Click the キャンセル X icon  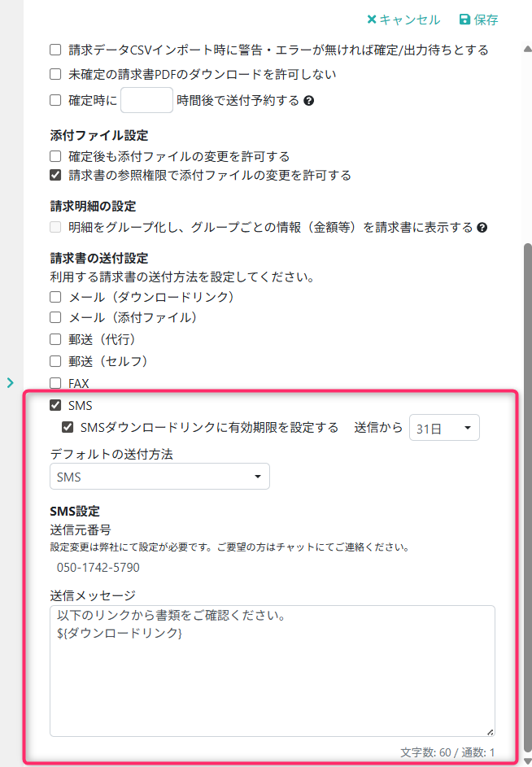pos(372,20)
